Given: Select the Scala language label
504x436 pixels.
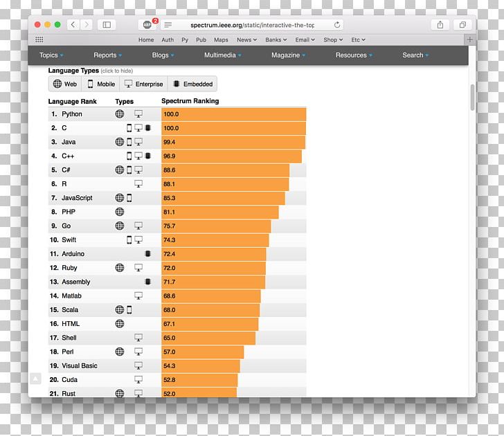Looking at the screenshot, I should [70, 310].
